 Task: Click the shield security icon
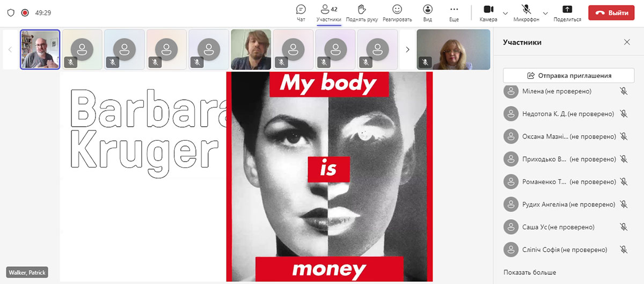[11, 12]
